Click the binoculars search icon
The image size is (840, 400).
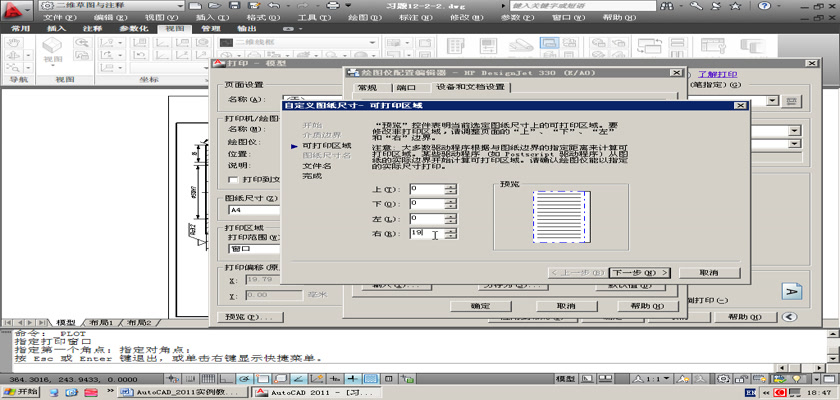pos(668,6)
